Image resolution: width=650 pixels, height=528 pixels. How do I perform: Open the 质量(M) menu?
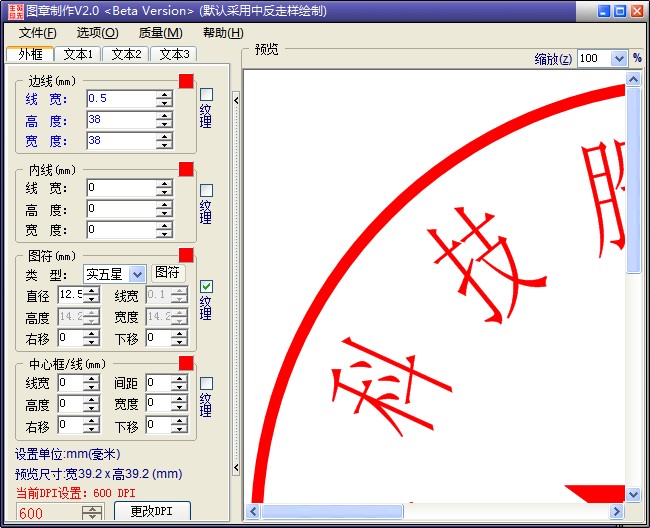(160, 33)
